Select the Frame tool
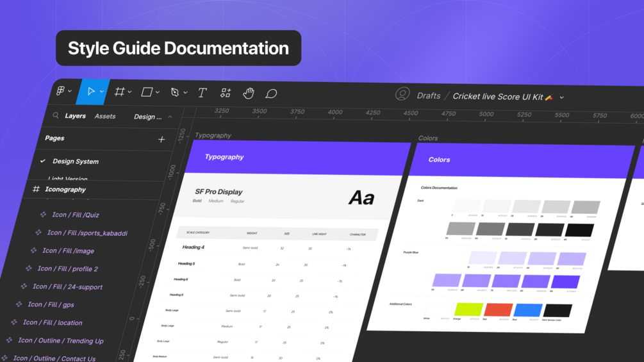This screenshot has height=362, width=644. (120, 92)
